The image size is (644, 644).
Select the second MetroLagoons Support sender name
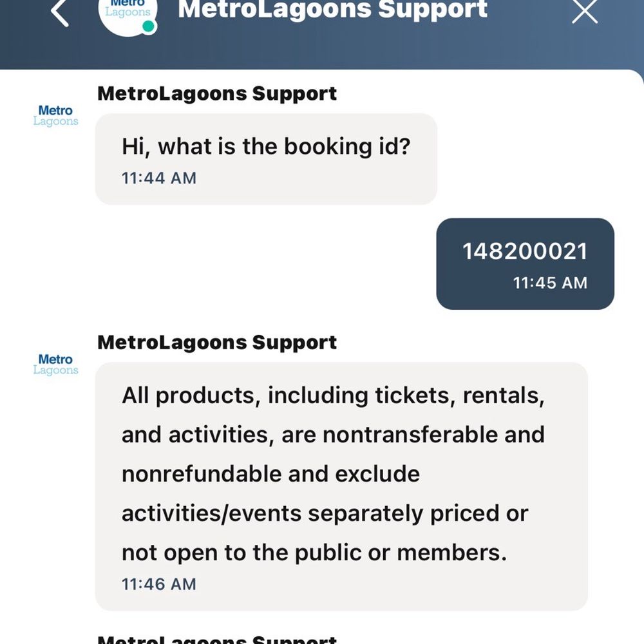[217, 343]
